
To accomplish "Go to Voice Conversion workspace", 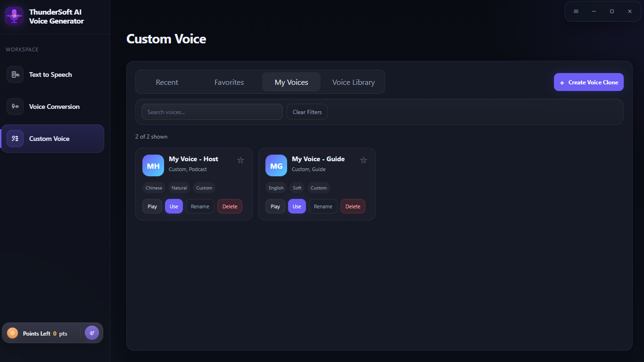I will pos(53,107).
